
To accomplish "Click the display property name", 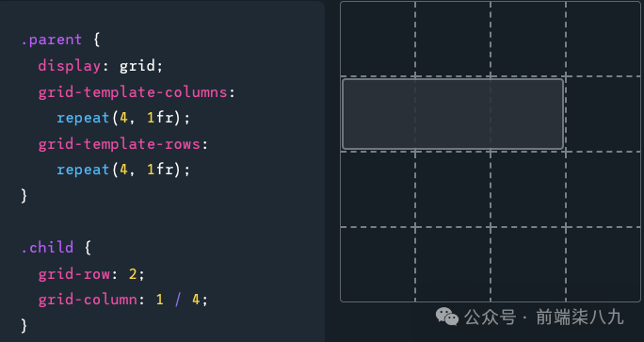I will point(70,66).
